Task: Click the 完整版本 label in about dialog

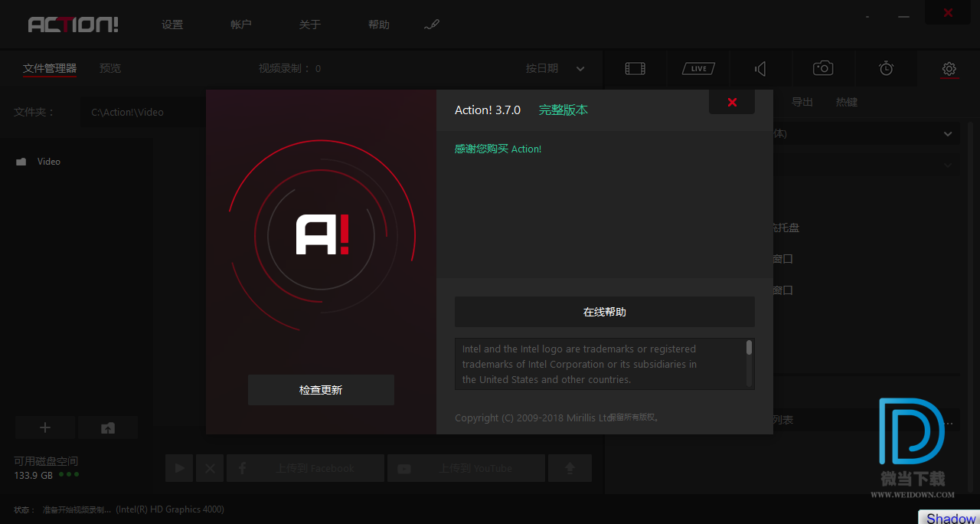Action: click(x=563, y=110)
